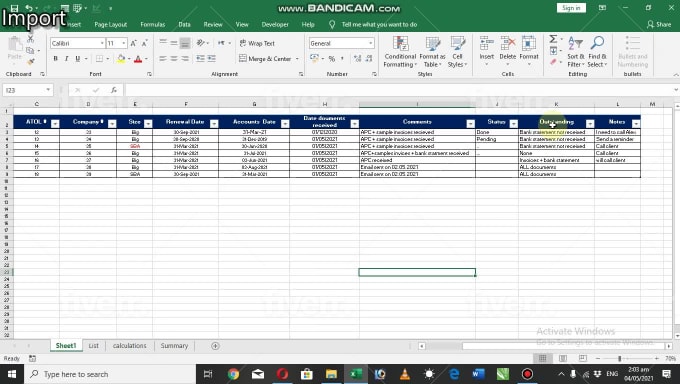Image resolution: width=680 pixels, height=384 pixels.
Task: Click the yellow fill color button
Action: tap(121, 59)
